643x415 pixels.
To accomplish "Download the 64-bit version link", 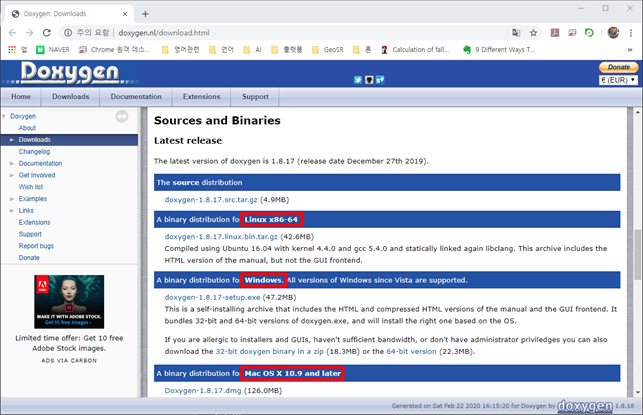I will click(411, 351).
